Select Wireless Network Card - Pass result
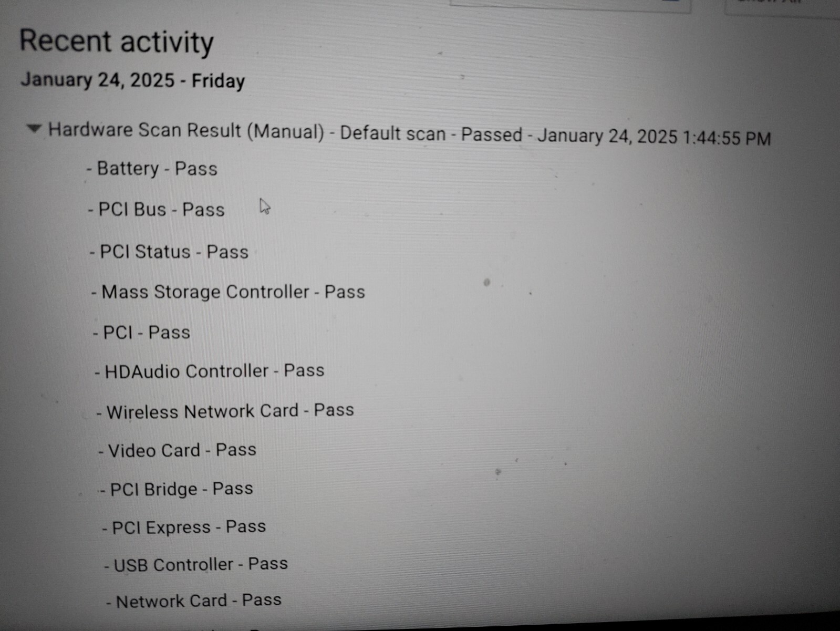This screenshot has width=840, height=631. tap(225, 411)
